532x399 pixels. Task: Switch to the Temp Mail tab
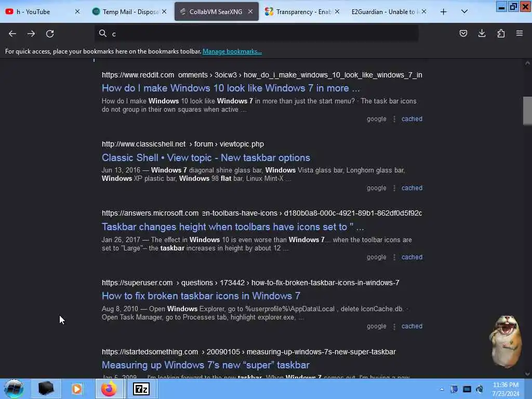[129, 11]
